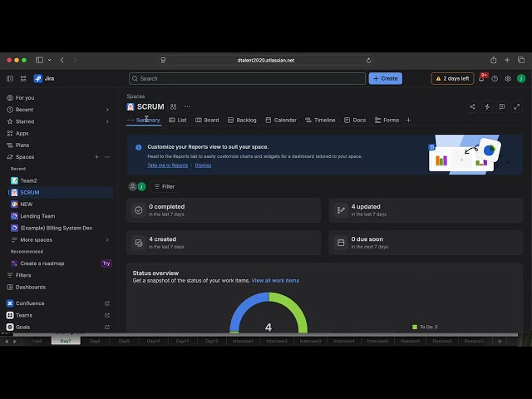Screen dimensions: 532x399
Task: Share the SCRUM space
Action: pos(472,106)
